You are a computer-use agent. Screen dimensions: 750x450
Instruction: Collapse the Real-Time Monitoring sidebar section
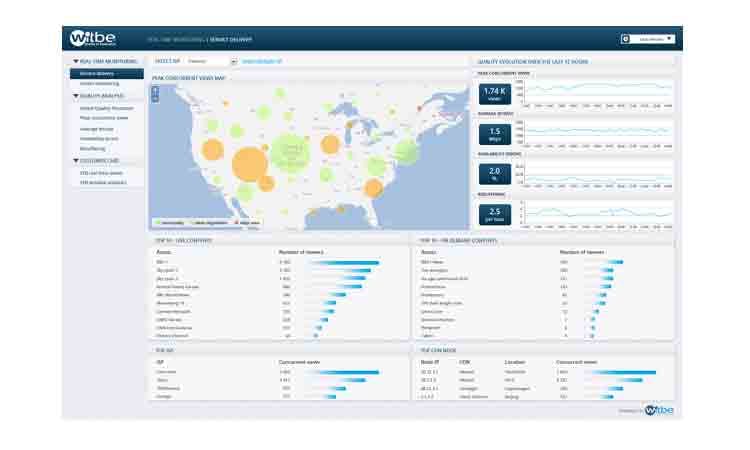coord(76,61)
